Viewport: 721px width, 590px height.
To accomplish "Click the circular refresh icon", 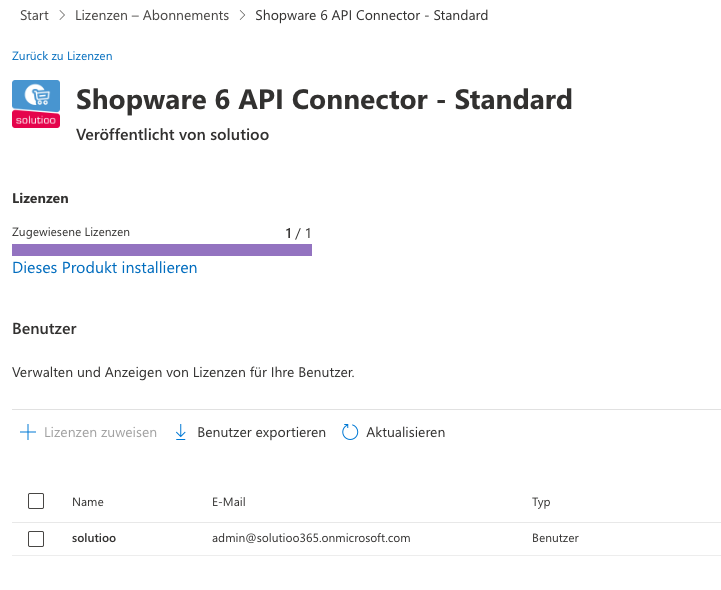I will click(x=350, y=432).
